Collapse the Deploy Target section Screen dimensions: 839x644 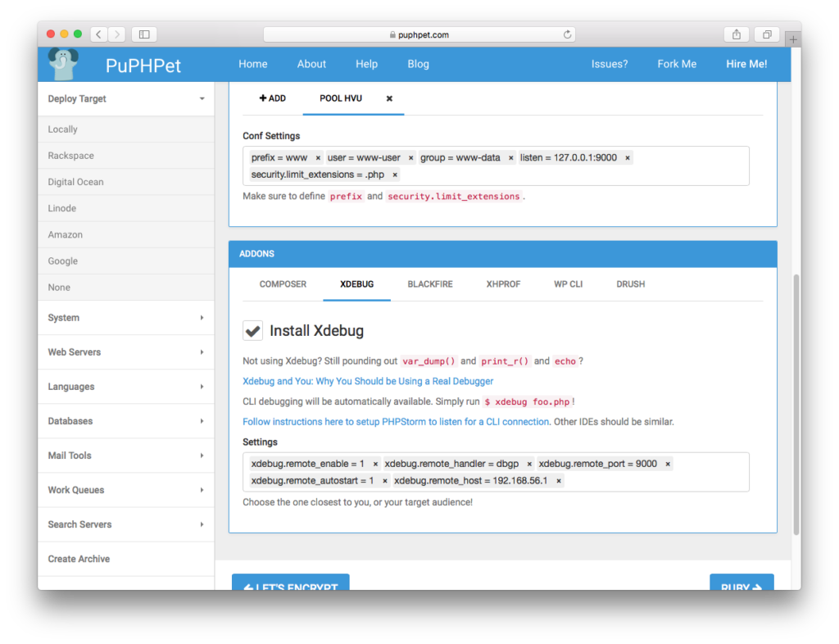(126, 99)
